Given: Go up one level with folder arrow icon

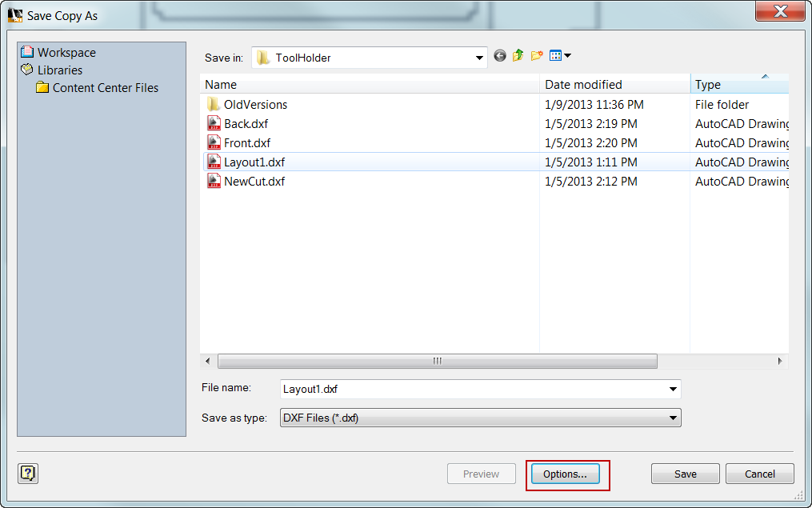Looking at the screenshot, I should point(518,57).
